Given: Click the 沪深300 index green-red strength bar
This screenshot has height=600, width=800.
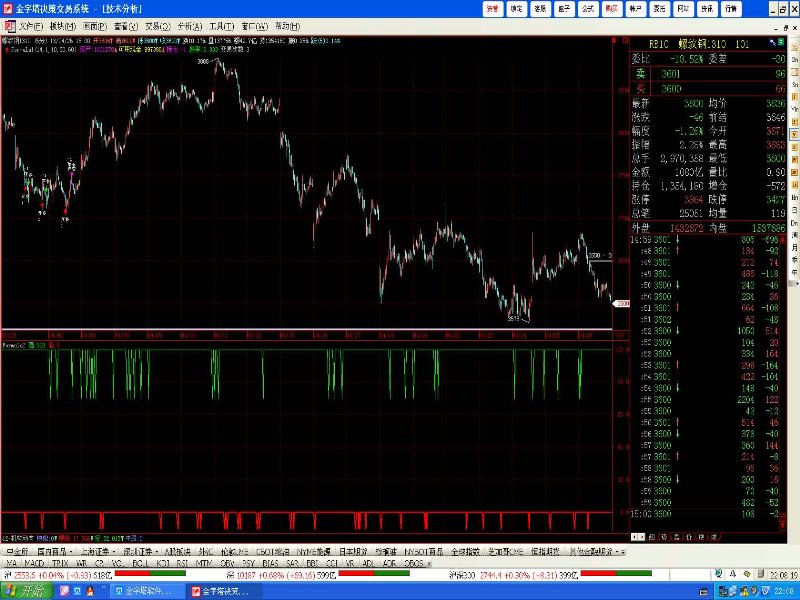Looking at the screenshot, I should tap(616, 573).
